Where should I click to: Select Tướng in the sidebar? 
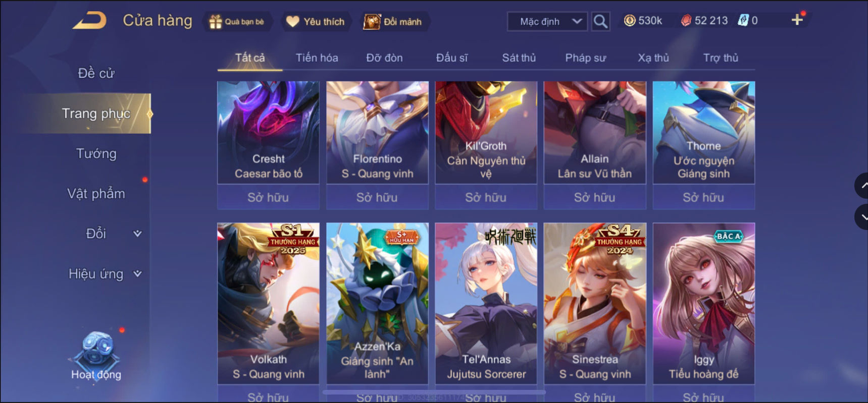tap(96, 153)
